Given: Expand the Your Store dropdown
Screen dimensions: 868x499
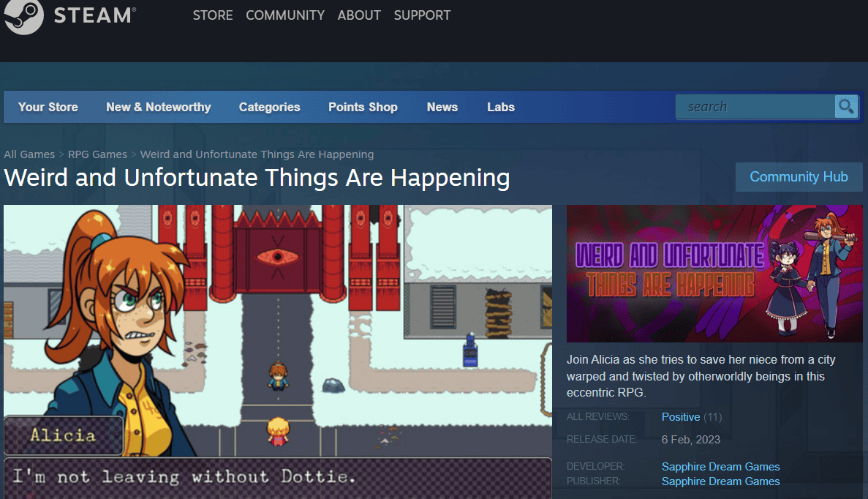Looking at the screenshot, I should [x=48, y=107].
